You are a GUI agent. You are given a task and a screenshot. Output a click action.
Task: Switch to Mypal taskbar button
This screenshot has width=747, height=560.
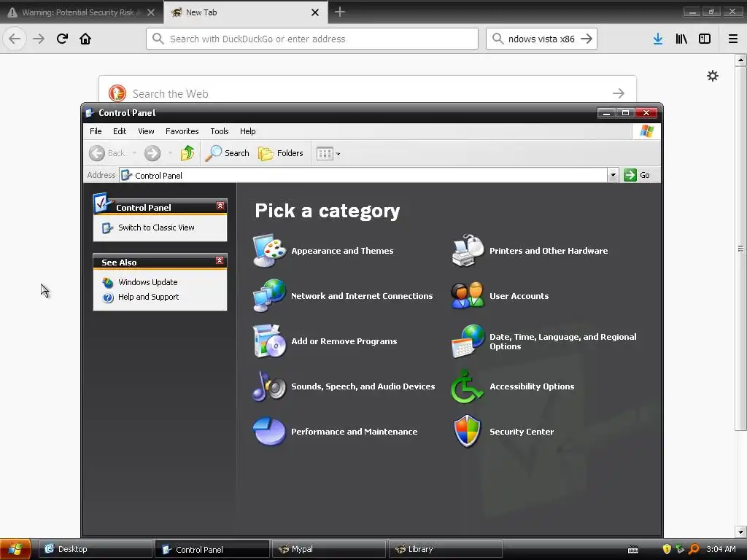(329, 549)
